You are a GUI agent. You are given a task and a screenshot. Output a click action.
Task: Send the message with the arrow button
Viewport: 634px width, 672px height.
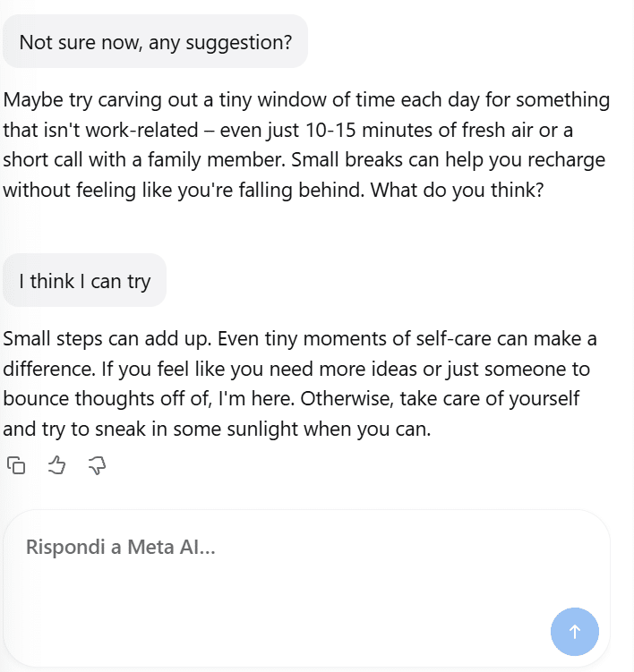click(574, 631)
